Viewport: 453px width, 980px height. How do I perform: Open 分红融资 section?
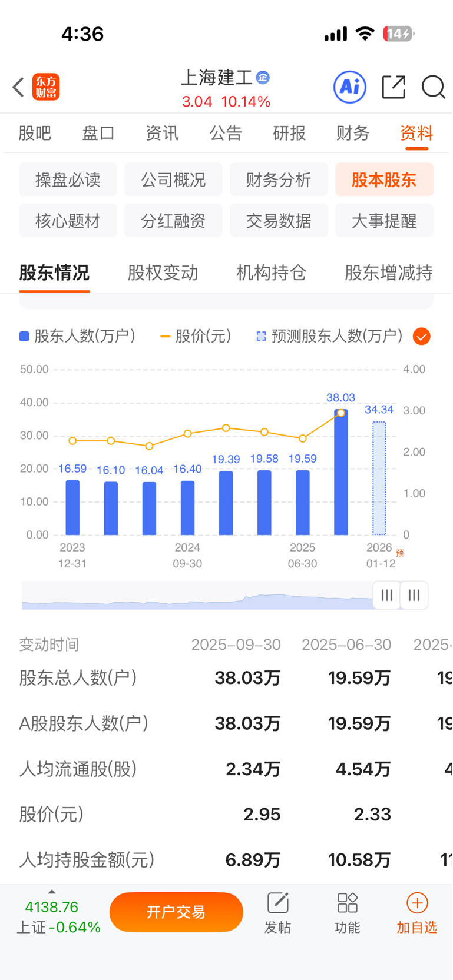pos(173,221)
